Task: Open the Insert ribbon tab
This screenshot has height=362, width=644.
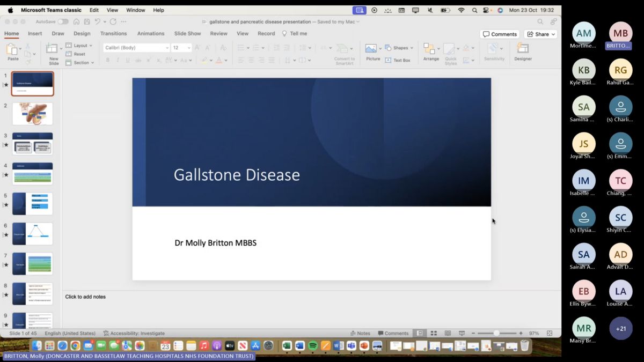Action: coord(35,33)
